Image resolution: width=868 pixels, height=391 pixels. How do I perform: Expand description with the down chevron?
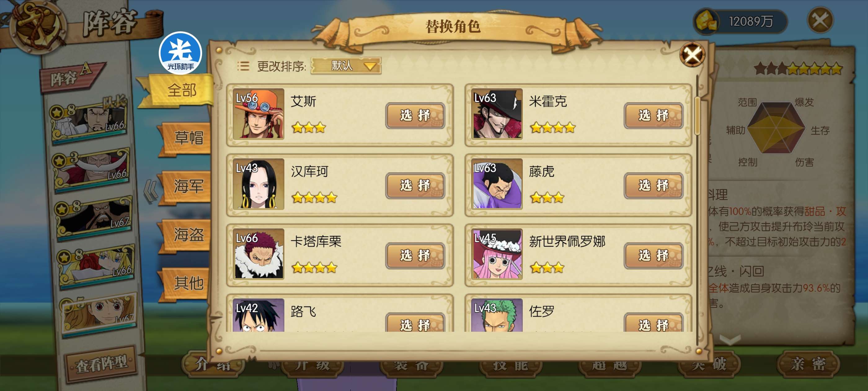click(730, 339)
